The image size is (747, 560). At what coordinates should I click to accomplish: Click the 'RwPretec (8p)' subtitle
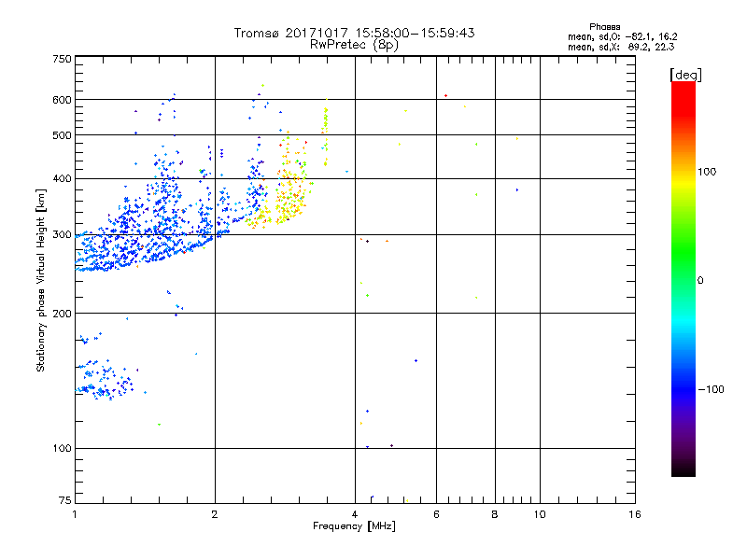(354, 45)
